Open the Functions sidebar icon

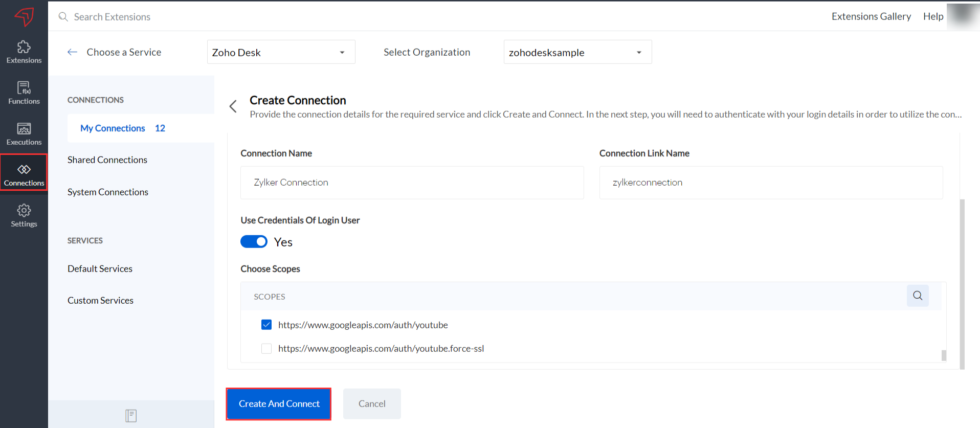point(24,93)
